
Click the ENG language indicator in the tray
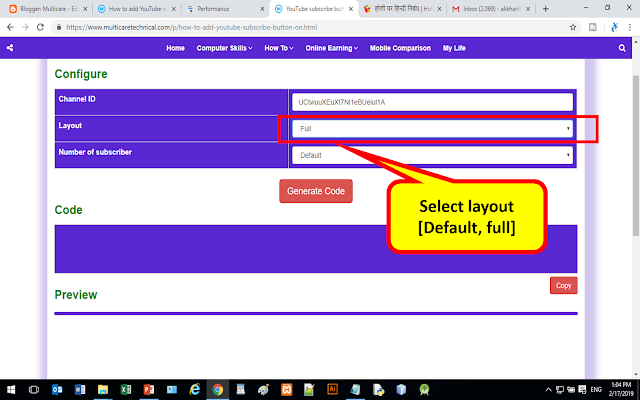click(596, 390)
